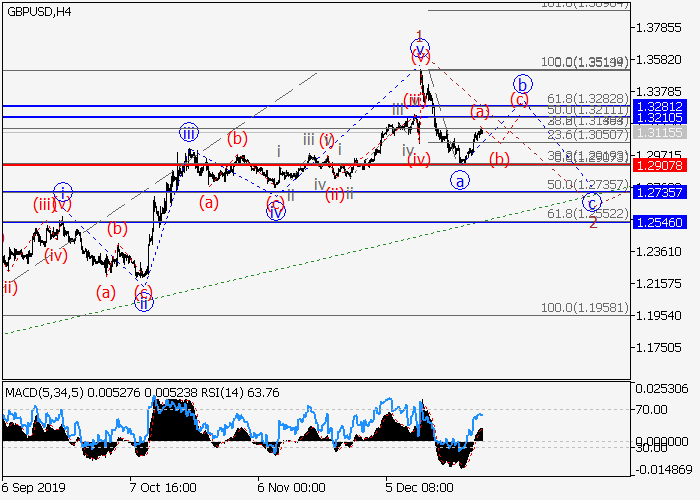Click the blue circled a wave label
Viewport: 700px width, 500px height.
459,180
